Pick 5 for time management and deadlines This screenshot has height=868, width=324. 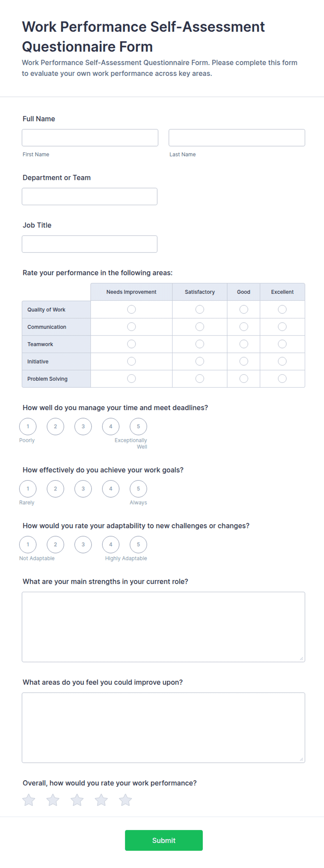[x=138, y=427]
